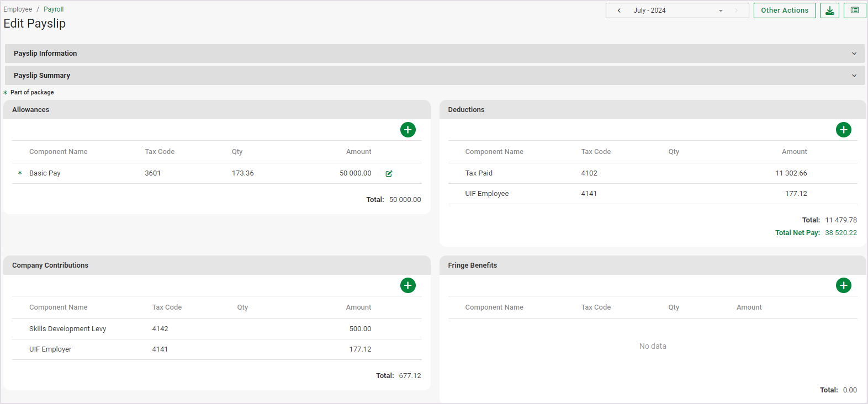Add a company contribution with plus icon

tap(407, 285)
